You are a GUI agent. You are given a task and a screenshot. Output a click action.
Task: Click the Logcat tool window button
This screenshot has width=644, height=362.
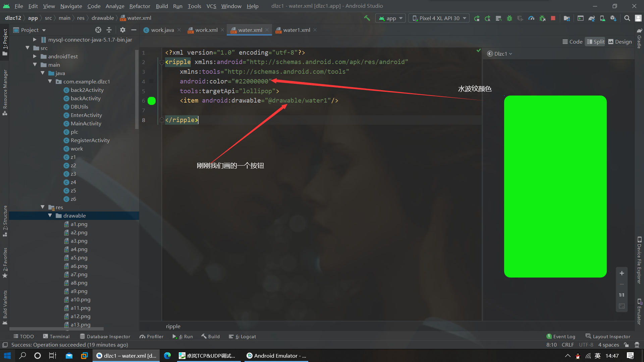point(246,337)
